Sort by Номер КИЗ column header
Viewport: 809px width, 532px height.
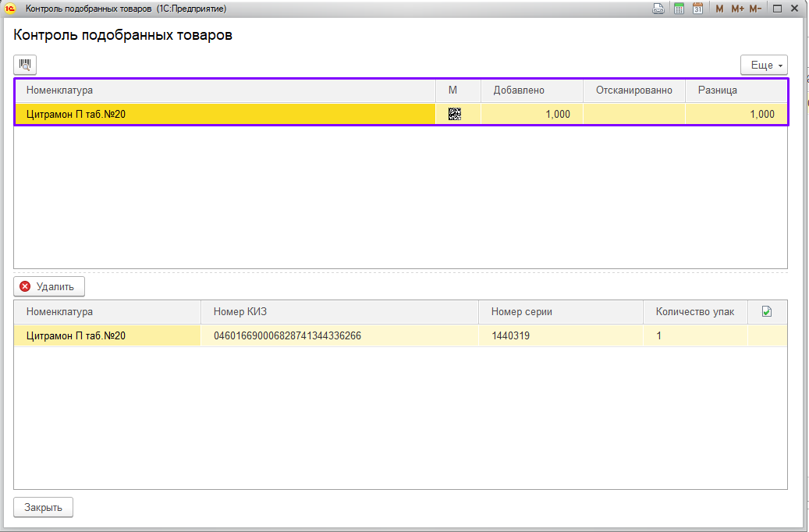[x=339, y=312]
